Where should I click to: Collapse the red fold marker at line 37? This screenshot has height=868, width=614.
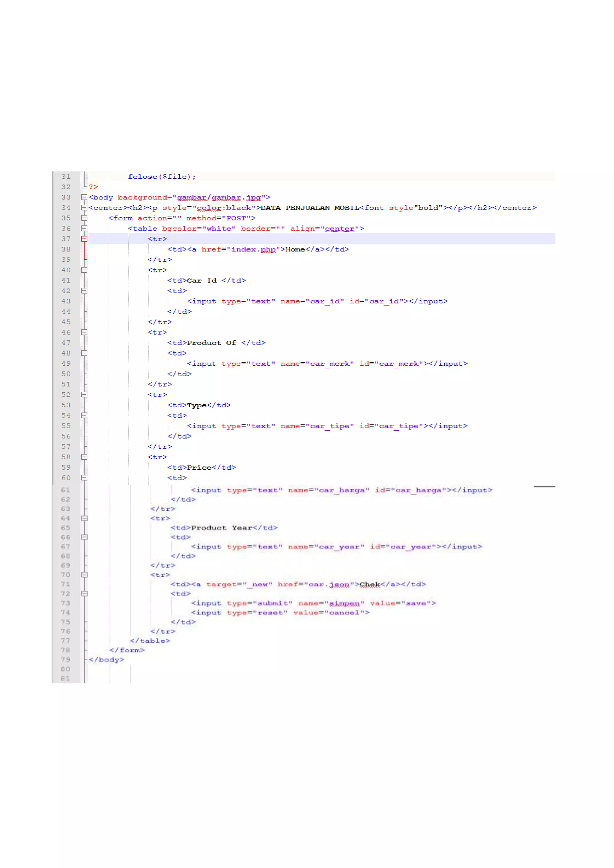[84, 239]
